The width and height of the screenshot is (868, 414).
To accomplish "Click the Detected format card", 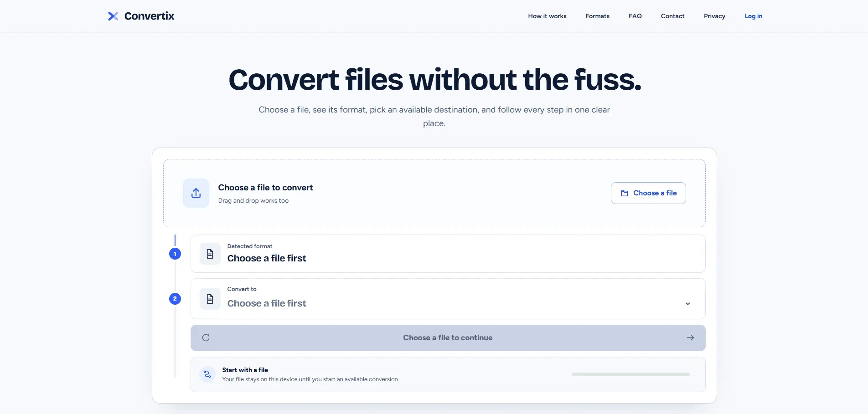I will pos(448,254).
